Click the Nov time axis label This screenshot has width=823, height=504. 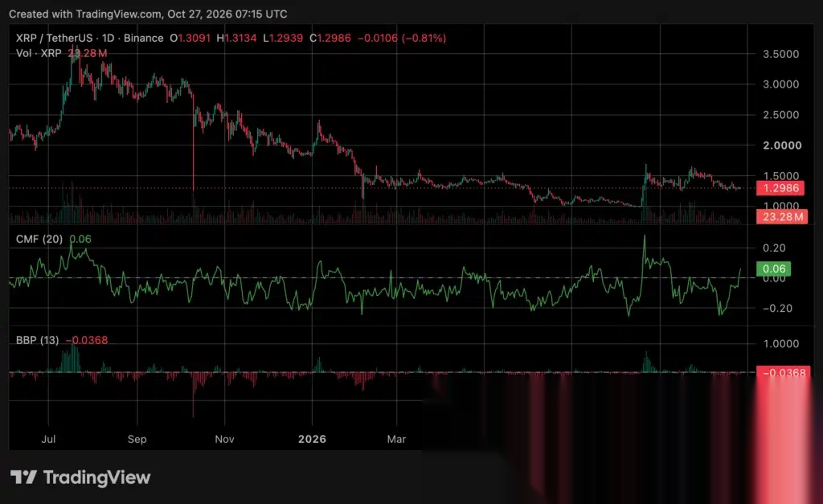tap(224, 439)
